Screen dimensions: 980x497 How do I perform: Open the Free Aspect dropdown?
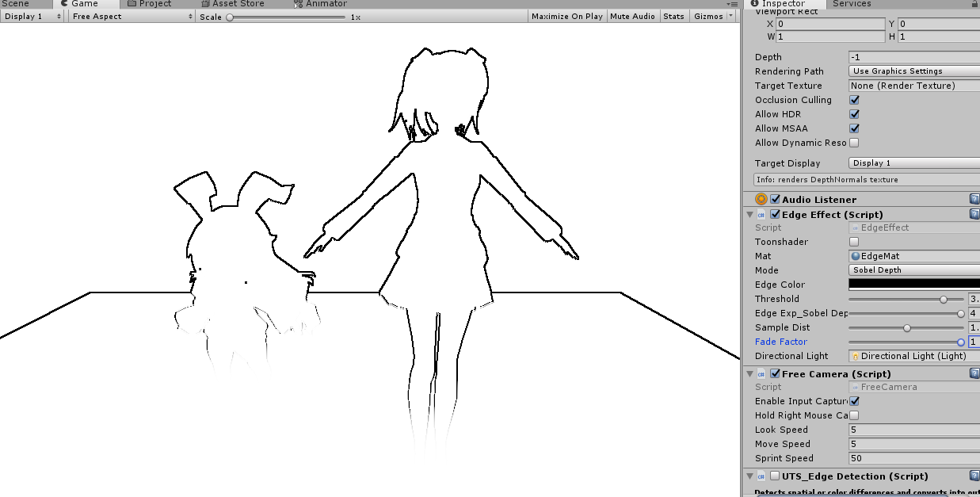(x=130, y=16)
